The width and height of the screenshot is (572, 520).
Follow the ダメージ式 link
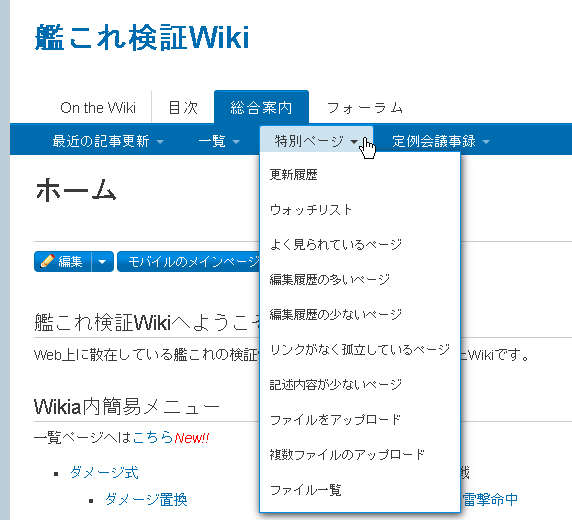(x=104, y=473)
